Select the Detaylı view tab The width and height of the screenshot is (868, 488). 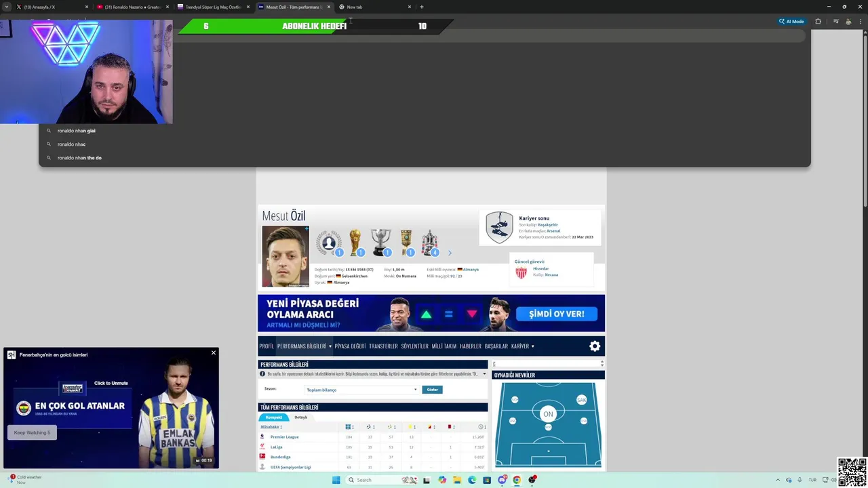pyautogui.click(x=301, y=418)
